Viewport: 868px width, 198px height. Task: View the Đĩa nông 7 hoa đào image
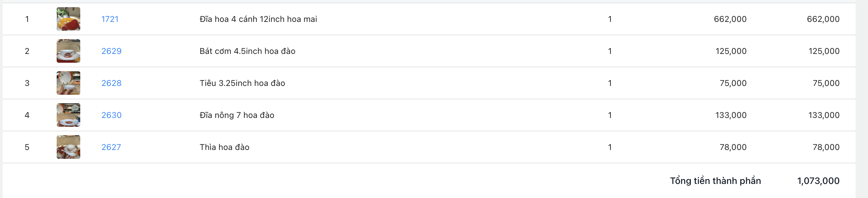(68, 115)
